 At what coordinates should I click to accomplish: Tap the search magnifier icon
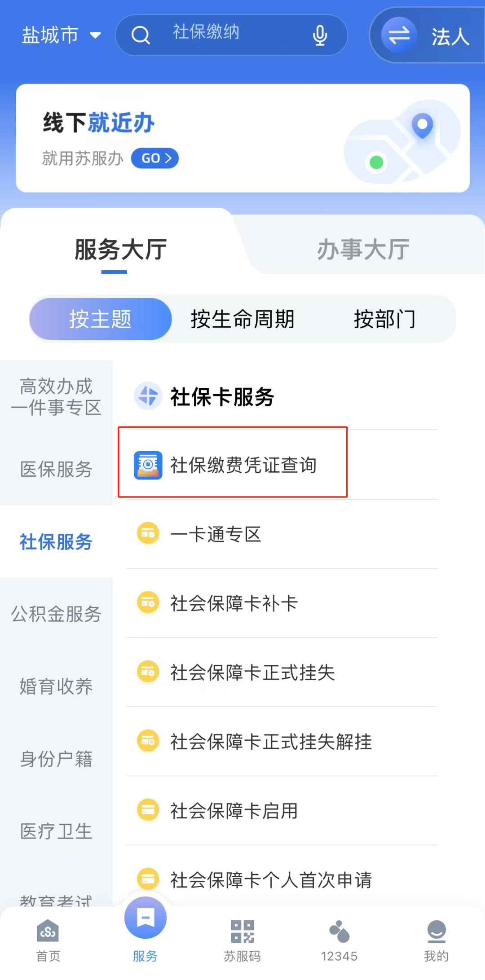[x=141, y=35]
